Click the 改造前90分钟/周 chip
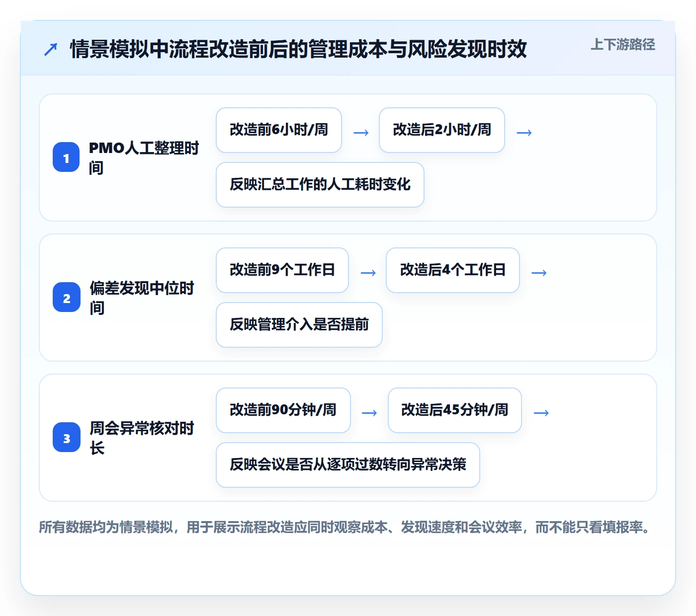Viewport: 696px width, 616px height. [x=283, y=410]
